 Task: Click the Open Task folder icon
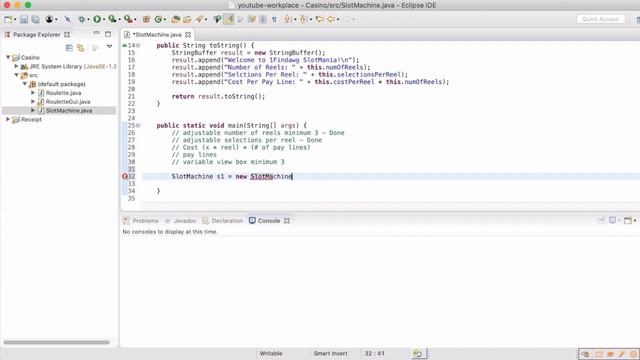(x=187, y=19)
